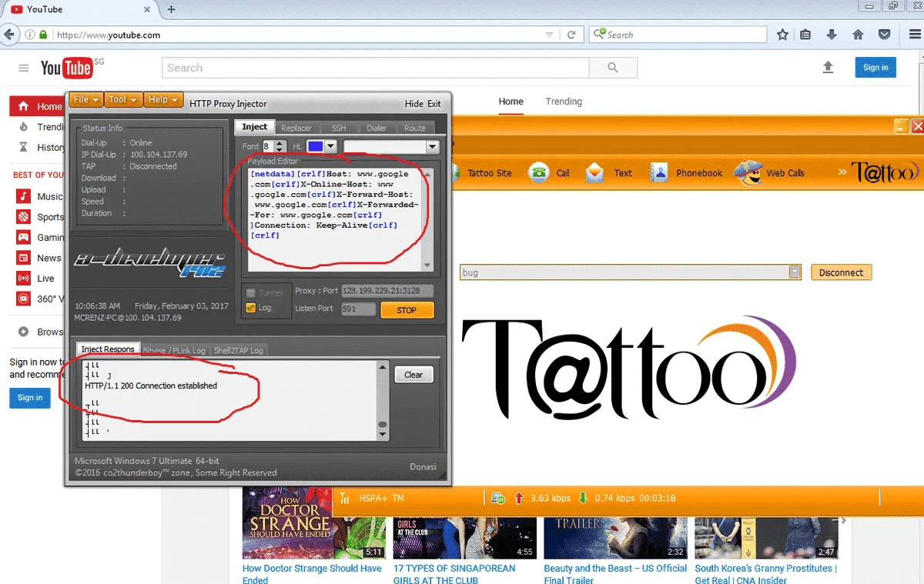Click the sidebar Sign in button
This screenshot has height=584, width=924.
(x=30, y=398)
